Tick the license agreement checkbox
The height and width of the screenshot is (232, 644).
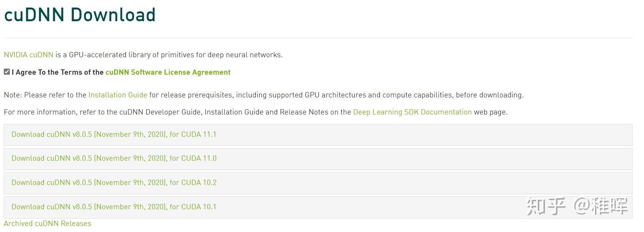coord(7,72)
